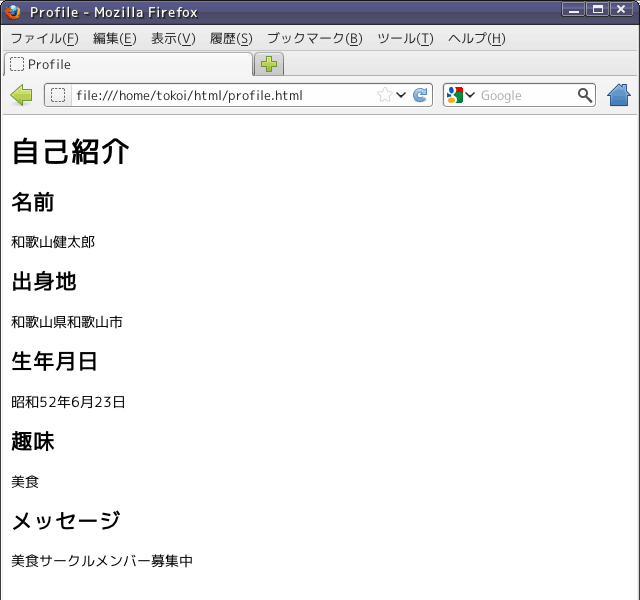This screenshot has width=640, height=600.
Task: Close the Firefox window
Action: (x=621, y=9)
